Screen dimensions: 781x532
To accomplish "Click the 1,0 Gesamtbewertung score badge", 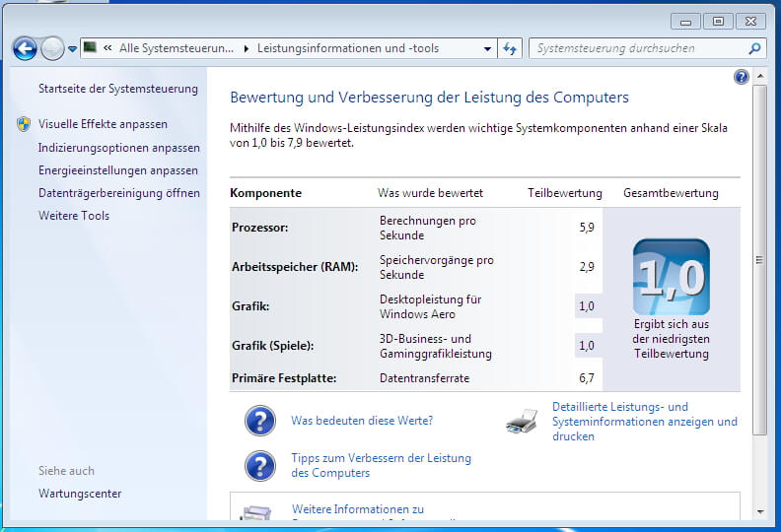I will click(x=671, y=277).
